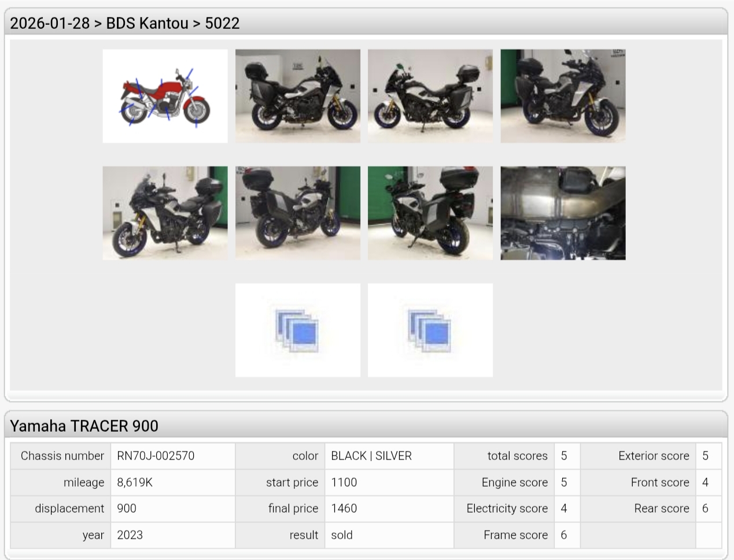The height and width of the screenshot is (560, 734).
Task: Click the BLACK | SILVER color value
Action: 371,456
